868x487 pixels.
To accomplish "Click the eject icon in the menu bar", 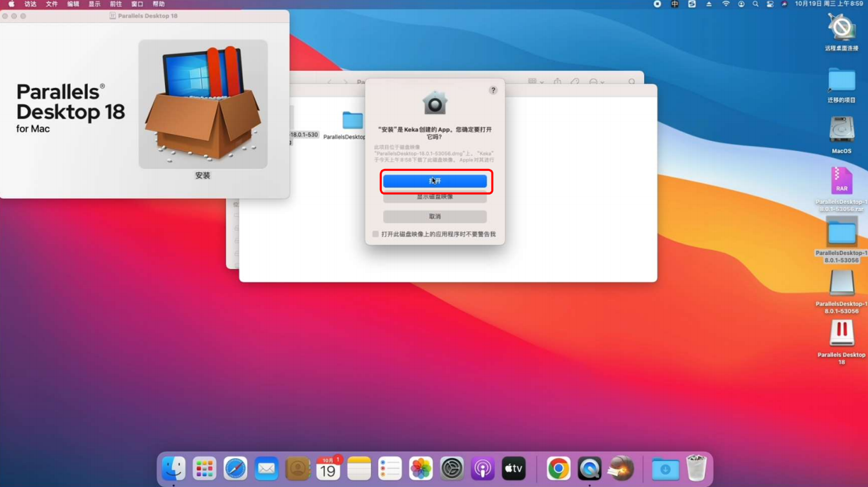I will (709, 4).
